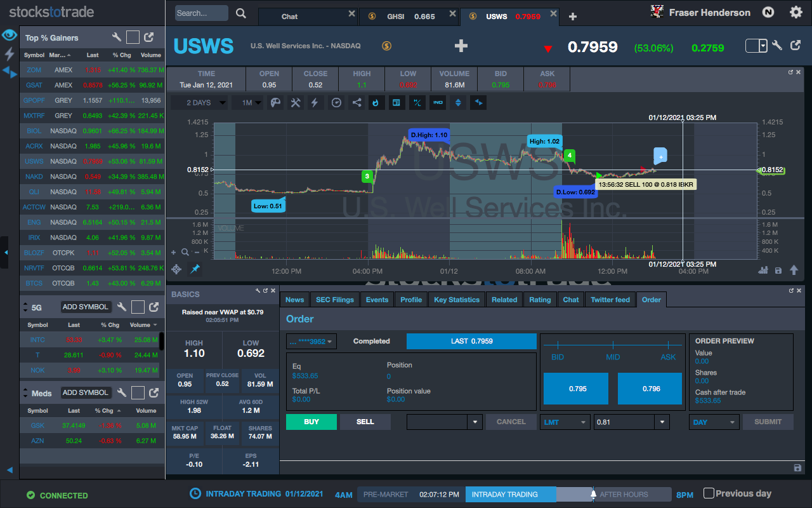Toggle the horizontal arrows chart icon
Screen dimensions: 812x508
(479, 102)
